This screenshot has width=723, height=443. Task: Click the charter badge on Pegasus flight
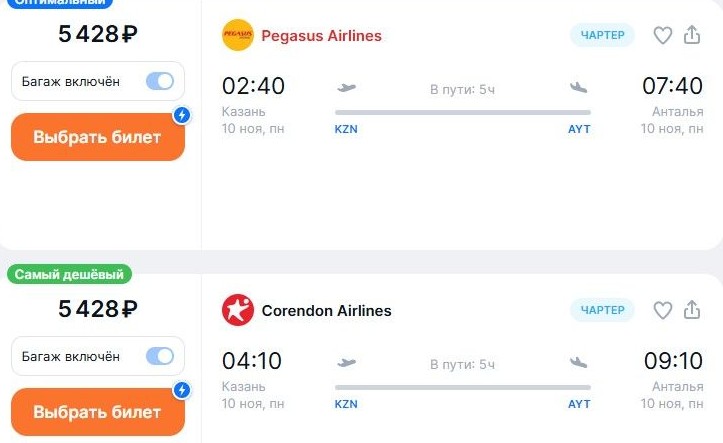pyautogui.click(x=602, y=36)
